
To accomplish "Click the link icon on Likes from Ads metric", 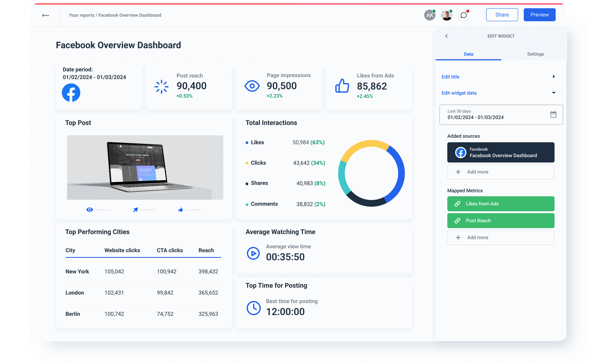I will tap(458, 204).
